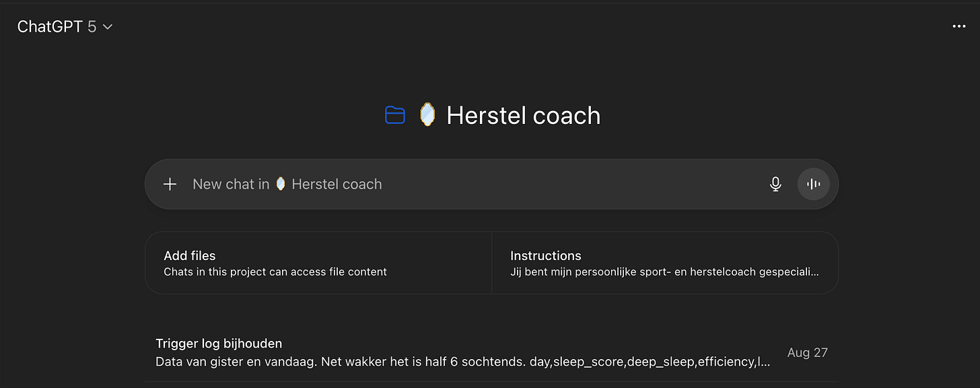This screenshot has height=388, width=980.
Task: Click instructions preview Jij bent mijn persoonlijke
Action: click(664, 272)
